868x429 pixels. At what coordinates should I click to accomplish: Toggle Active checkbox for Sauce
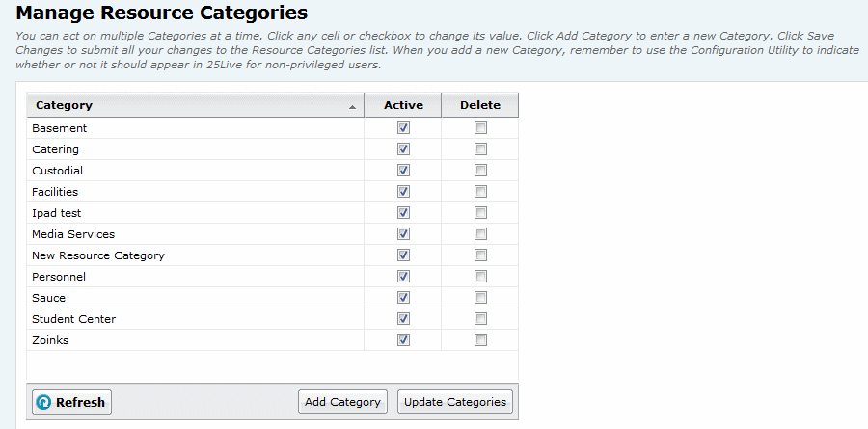pyautogui.click(x=403, y=298)
